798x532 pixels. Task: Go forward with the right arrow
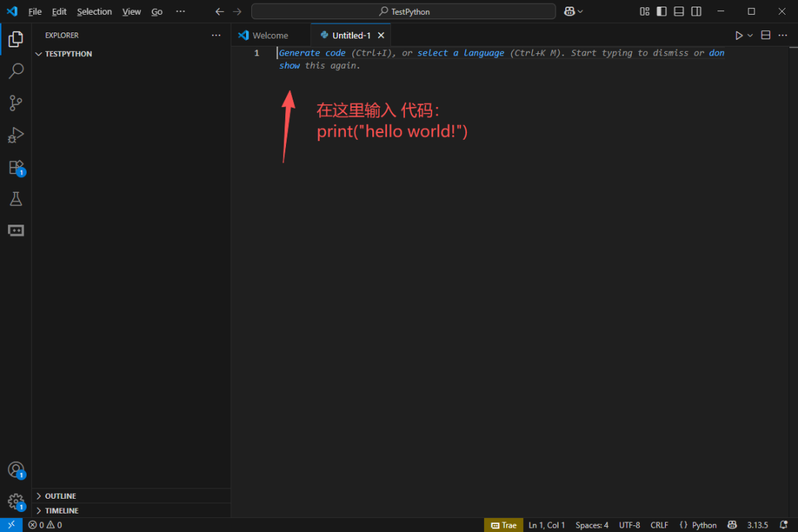[237, 11]
